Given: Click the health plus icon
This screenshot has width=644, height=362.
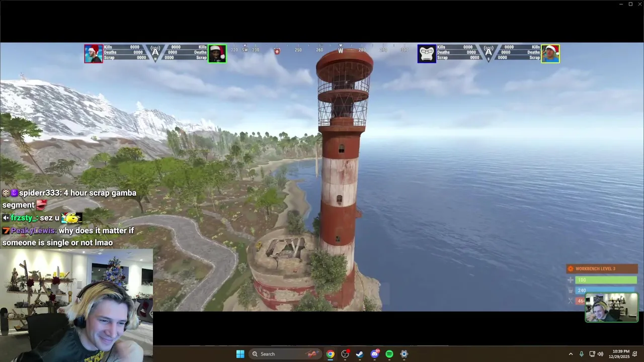Looking at the screenshot, I should pos(571,280).
